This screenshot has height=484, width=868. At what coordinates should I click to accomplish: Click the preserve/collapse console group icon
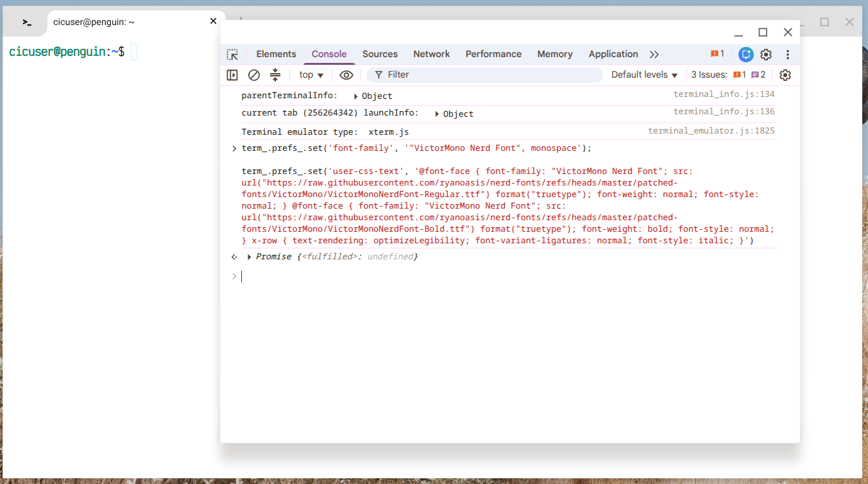[275, 75]
